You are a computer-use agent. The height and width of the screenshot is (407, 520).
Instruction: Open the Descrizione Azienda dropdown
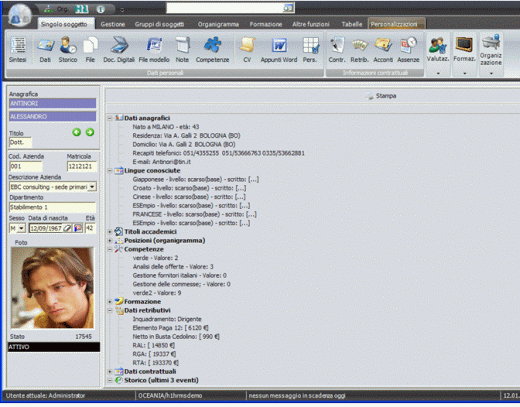(x=92, y=187)
